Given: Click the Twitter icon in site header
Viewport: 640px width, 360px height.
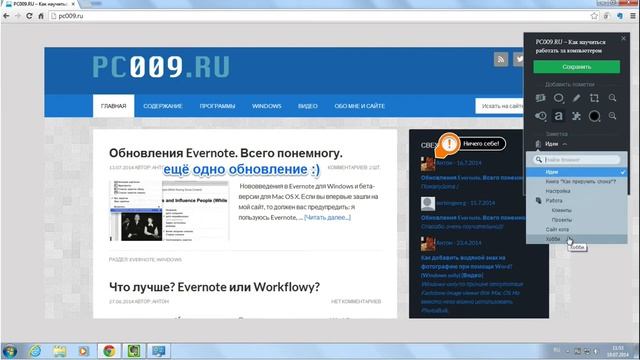Looking at the screenshot, I should [518, 59].
